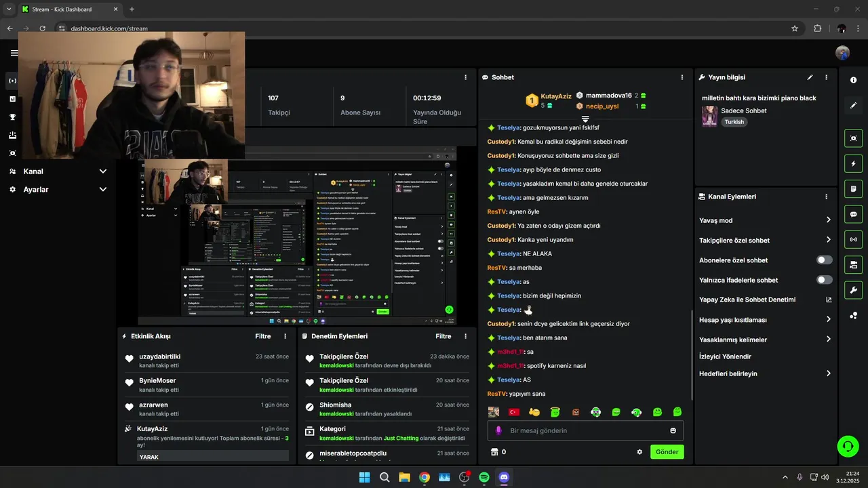
Task: Open File Explorer from the taskbar
Action: (x=404, y=477)
